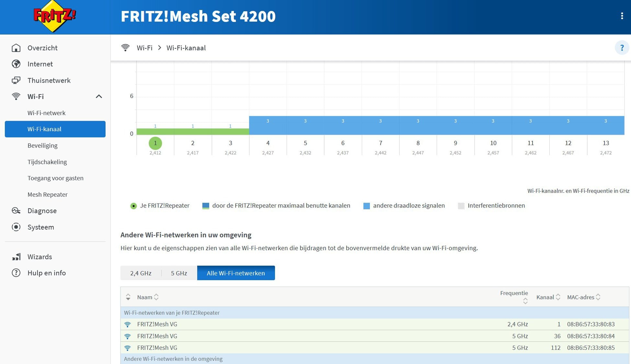Collapse the Wi-Fi sidebar section chevron
The height and width of the screenshot is (364, 631).
point(99,96)
